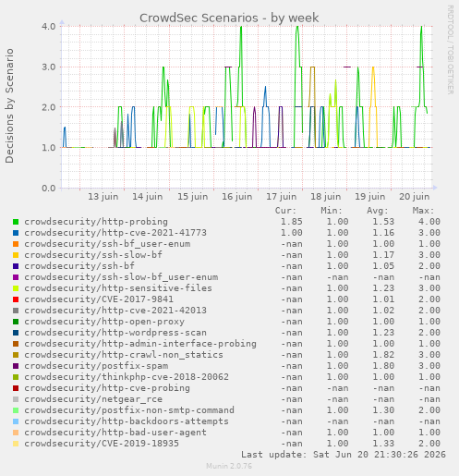Select the crowdsecurity/http-crawl-non_statics legend label
Viewport: 459px width, 476px height.
[x=124, y=355]
